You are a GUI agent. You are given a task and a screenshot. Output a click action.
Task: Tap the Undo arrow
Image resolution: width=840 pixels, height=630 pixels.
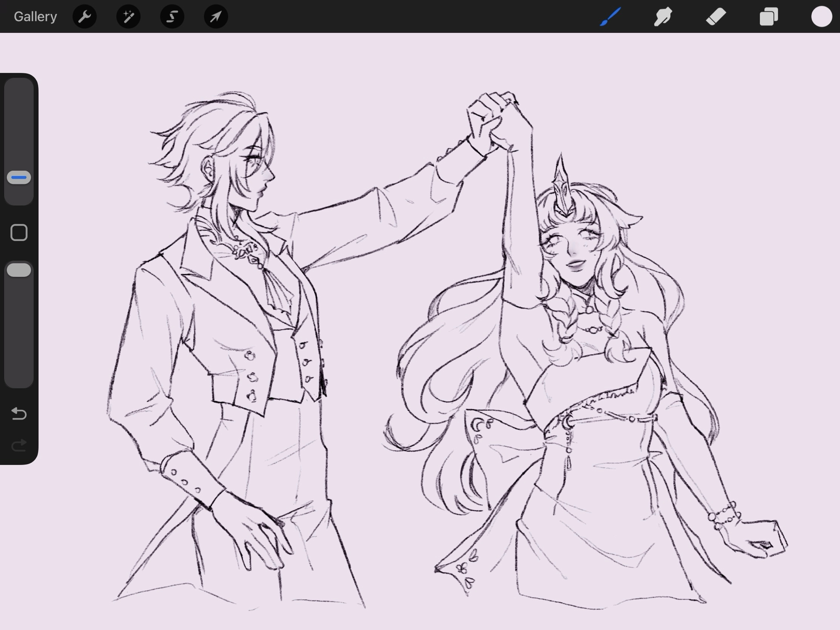tap(19, 414)
